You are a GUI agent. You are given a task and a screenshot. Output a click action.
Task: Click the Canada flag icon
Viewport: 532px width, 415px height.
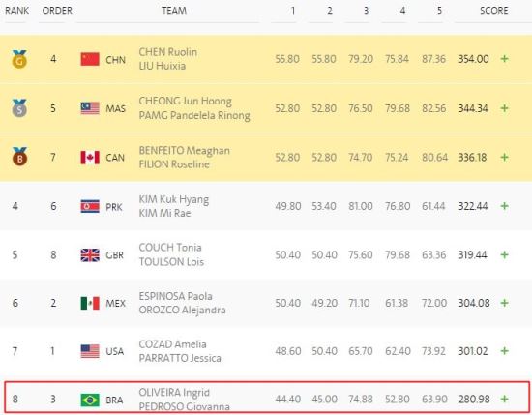pyautogui.click(x=90, y=158)
